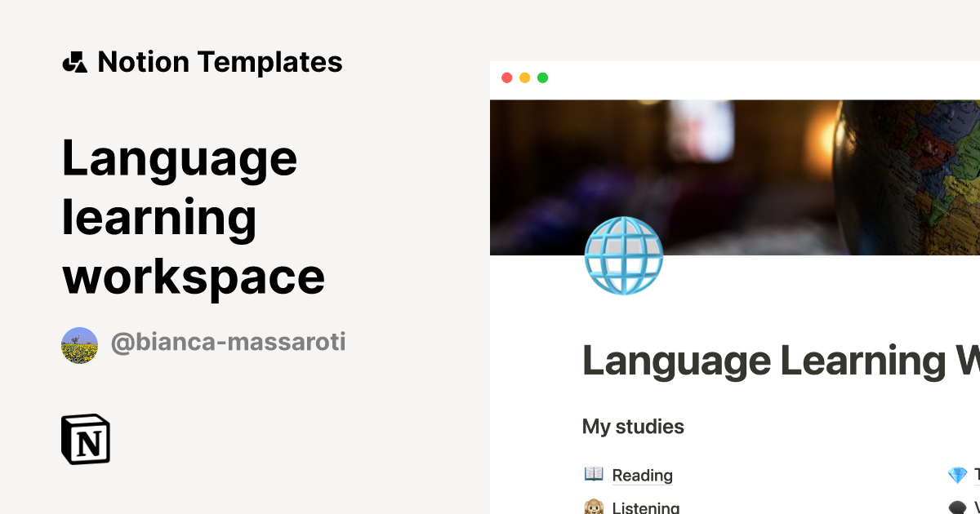Open the Reading page link

coord(642,474)
